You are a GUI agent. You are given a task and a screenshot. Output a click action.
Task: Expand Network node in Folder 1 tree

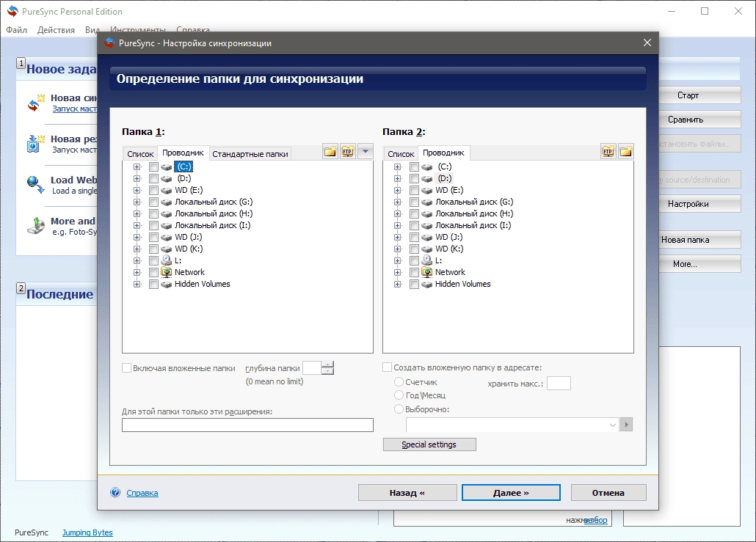coord(137,272)
